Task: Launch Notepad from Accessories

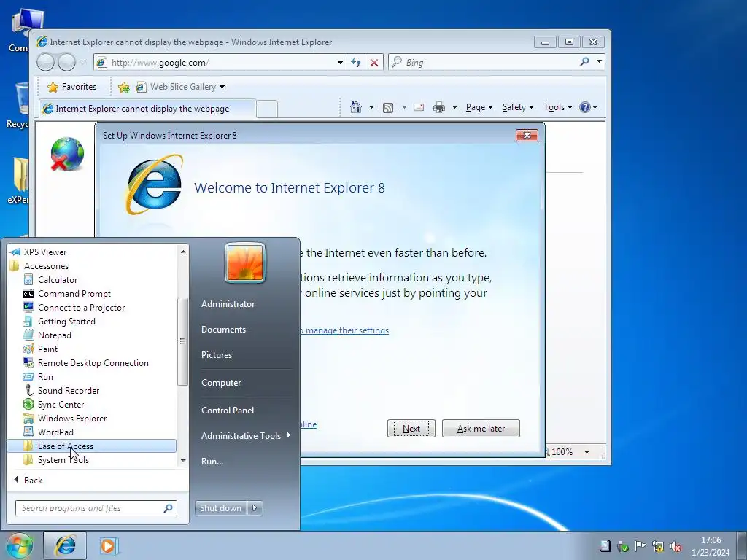Action: (54, 335)
